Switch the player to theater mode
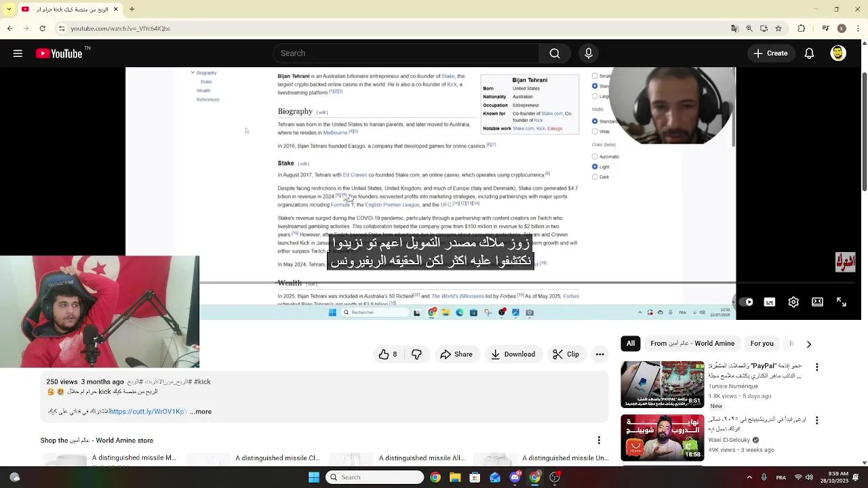The image size is (868, 488). [x=817, y=302]
